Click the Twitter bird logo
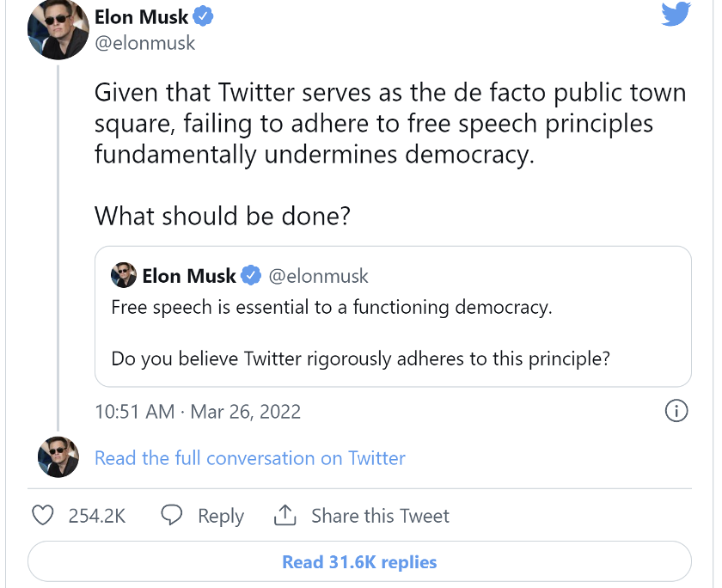Viewport: 722px width, 588px height. [676, 15]
